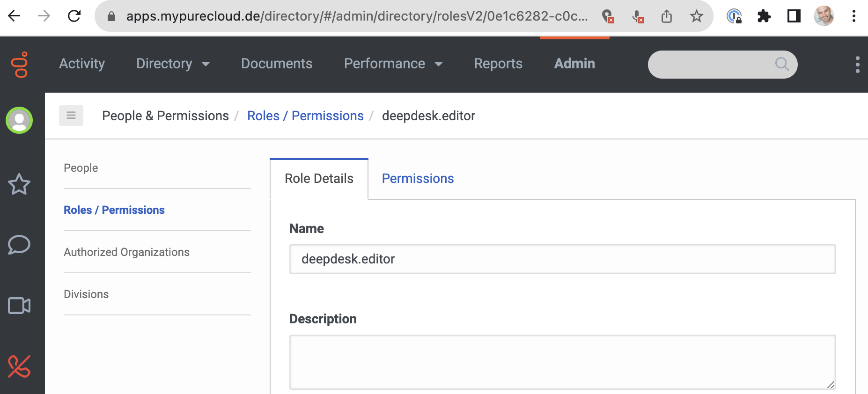868x394 pixels.
Task: Open the Activity menu
Action: coord(82,64)
